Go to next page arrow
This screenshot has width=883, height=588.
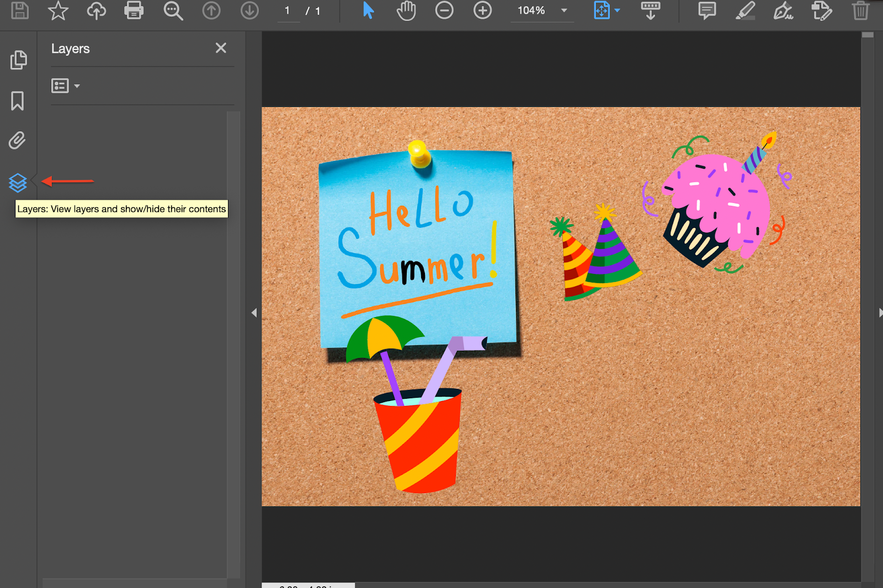pos(249,10)
